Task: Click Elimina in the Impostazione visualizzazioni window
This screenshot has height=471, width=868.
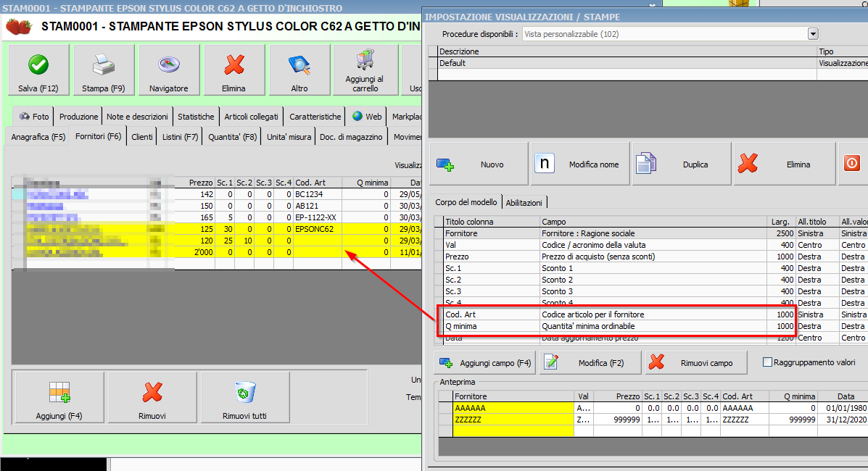Action: tap(785, 164)
